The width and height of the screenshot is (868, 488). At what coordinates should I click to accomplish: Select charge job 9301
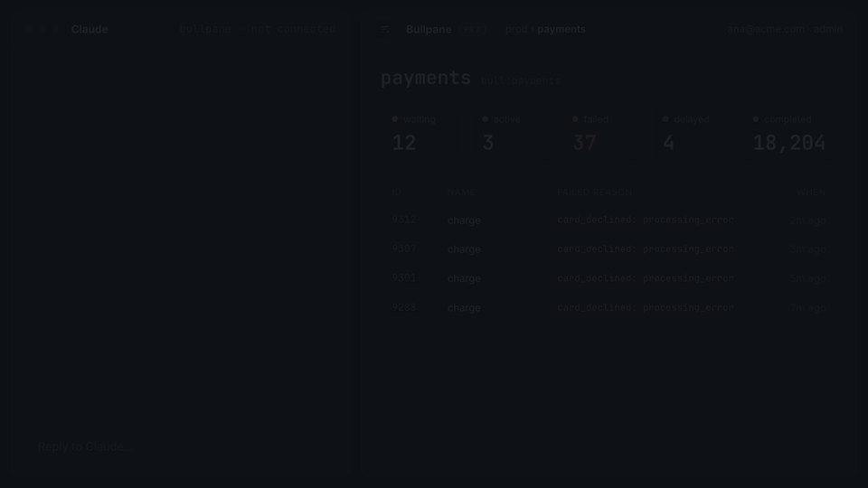tap(609, 278)
